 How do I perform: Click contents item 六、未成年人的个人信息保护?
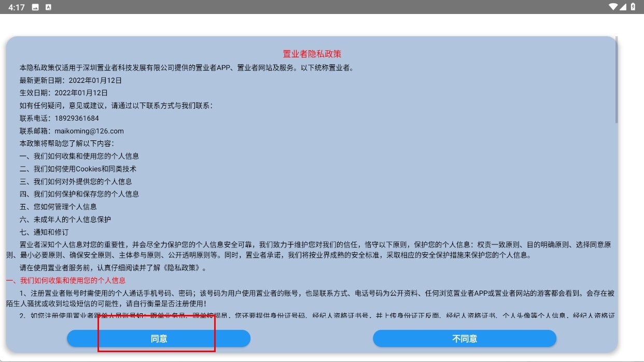tap(65, 219)
